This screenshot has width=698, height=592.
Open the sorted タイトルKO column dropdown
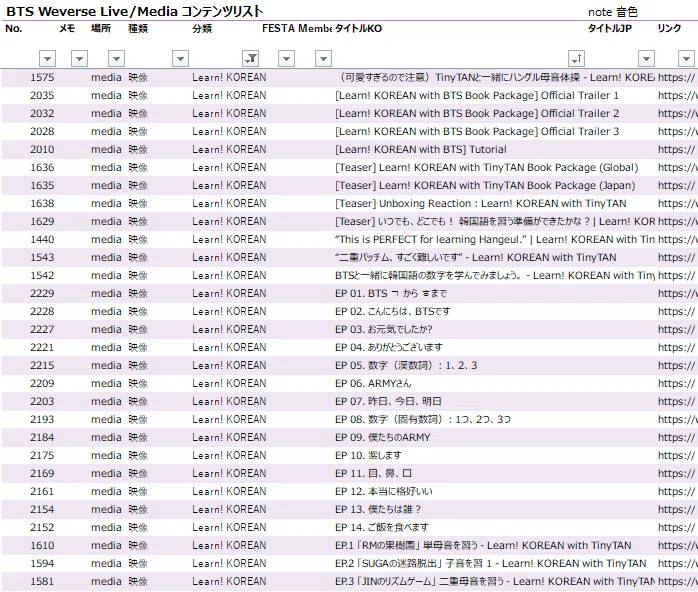click(576, 58)
